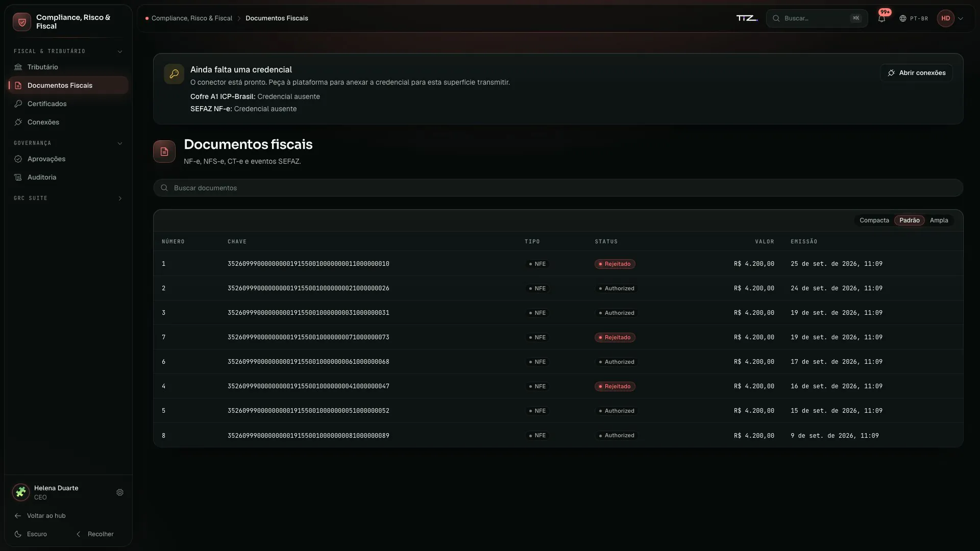
Task: Click the Compliance shield logo icon
Action: 22,22
